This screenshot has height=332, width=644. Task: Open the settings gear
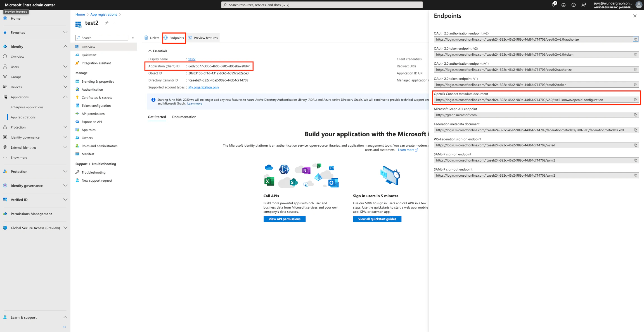[x=563, y=5]
